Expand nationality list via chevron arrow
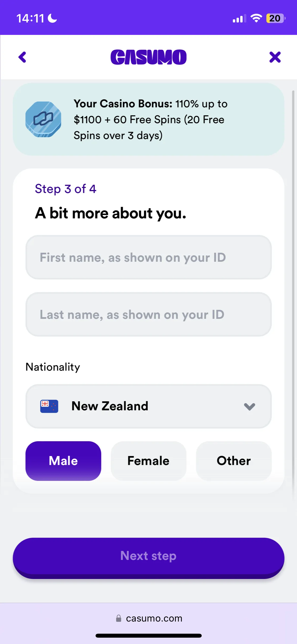The image size is (297, 644). 249,406
